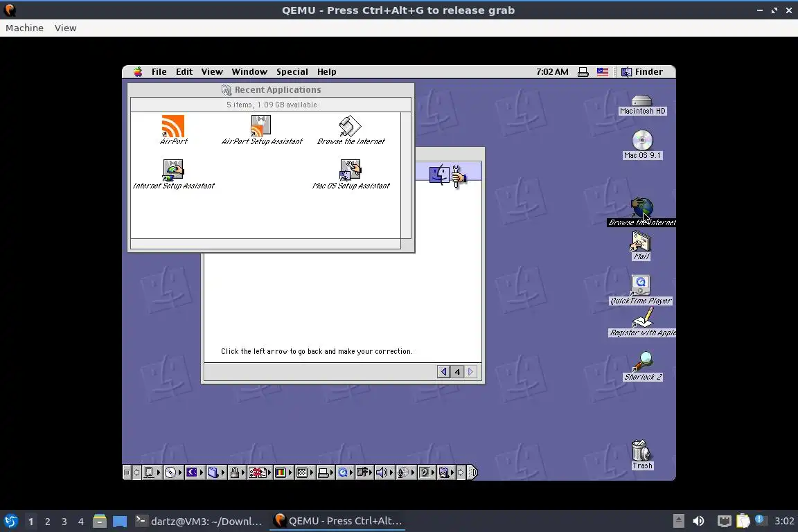Click the desktop printer menu bar icon
This screenshot has height=532, width=798.
[x=583, y=72]
